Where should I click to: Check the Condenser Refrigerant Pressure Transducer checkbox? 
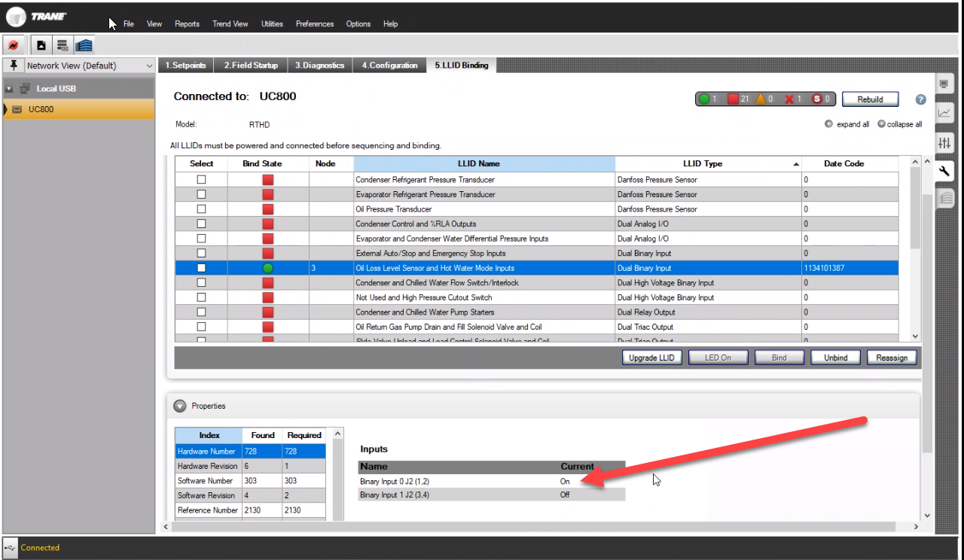pos(201,180)
